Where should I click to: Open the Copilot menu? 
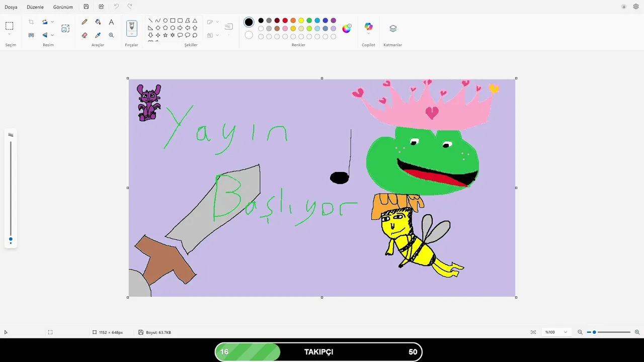pyautogui.click(x=369, y=29)
